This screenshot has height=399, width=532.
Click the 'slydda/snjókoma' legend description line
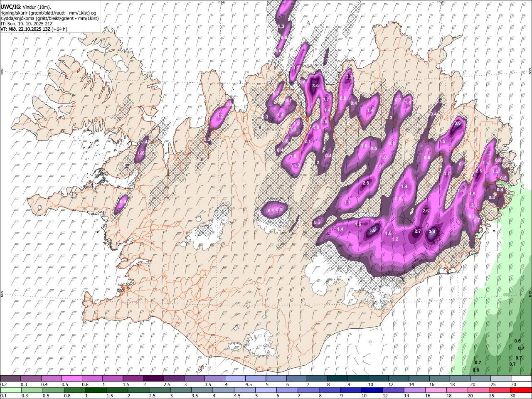click(x=50, y=18)
